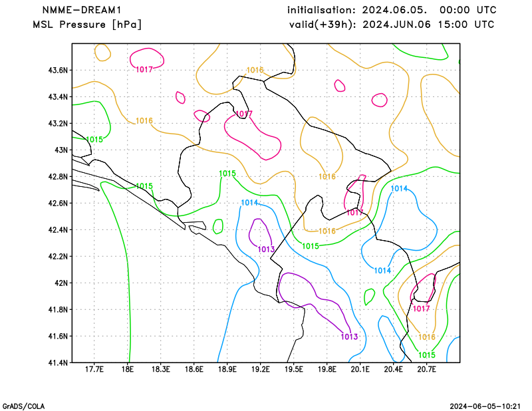Select the 18.9E longitude axis label
The width and height of the screenshot is (532, 411).
tap(227, 369)
